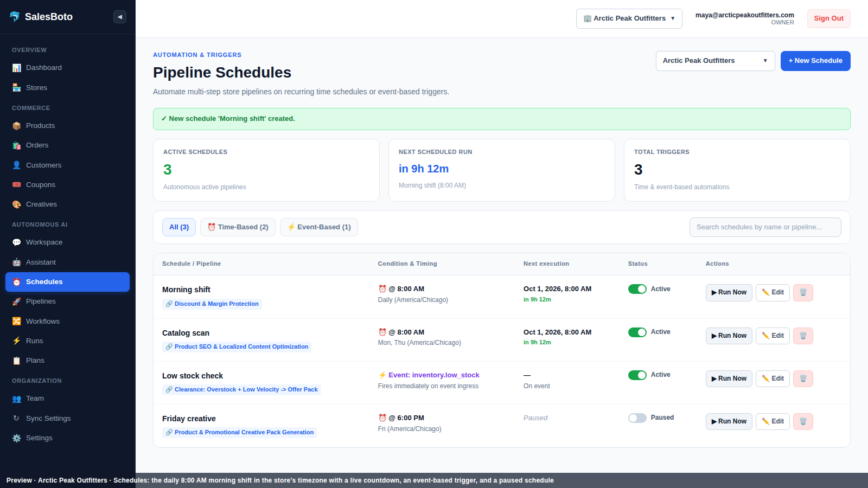This screenshot has height=488, width=868.
Task: Click the Products box icon
Action: coord(17,126)
